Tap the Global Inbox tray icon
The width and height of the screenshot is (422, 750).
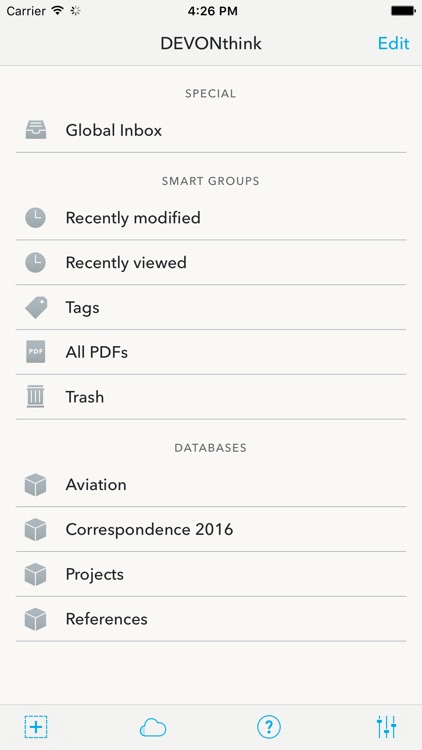click(x=36, y=130)
